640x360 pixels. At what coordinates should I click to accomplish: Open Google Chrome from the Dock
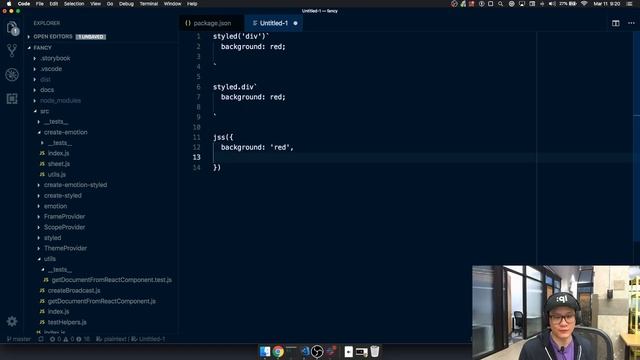tap(278, 351)
